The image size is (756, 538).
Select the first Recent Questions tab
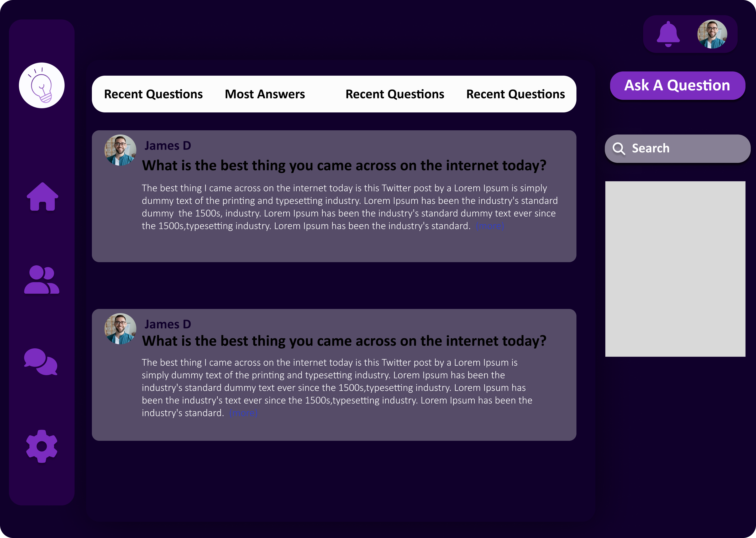(x=153, y=94)
